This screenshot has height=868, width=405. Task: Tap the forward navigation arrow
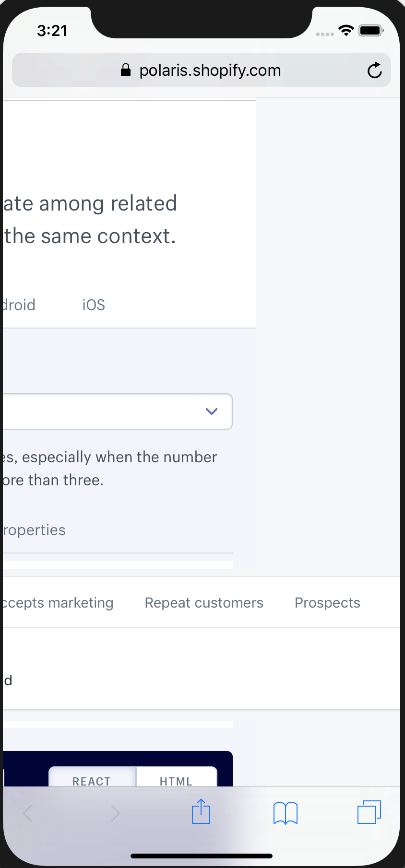point(115,812)
